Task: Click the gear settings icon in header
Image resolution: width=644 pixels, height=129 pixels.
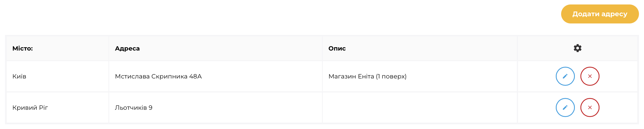Action: (x=577, y=48)
